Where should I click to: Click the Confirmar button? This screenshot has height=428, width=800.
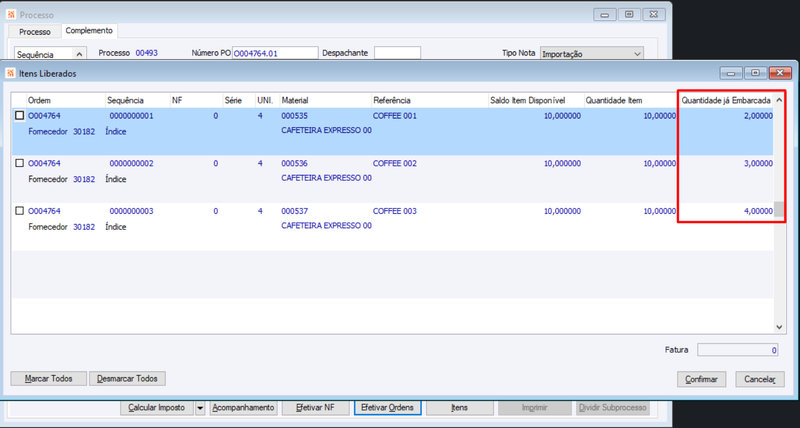702,379
